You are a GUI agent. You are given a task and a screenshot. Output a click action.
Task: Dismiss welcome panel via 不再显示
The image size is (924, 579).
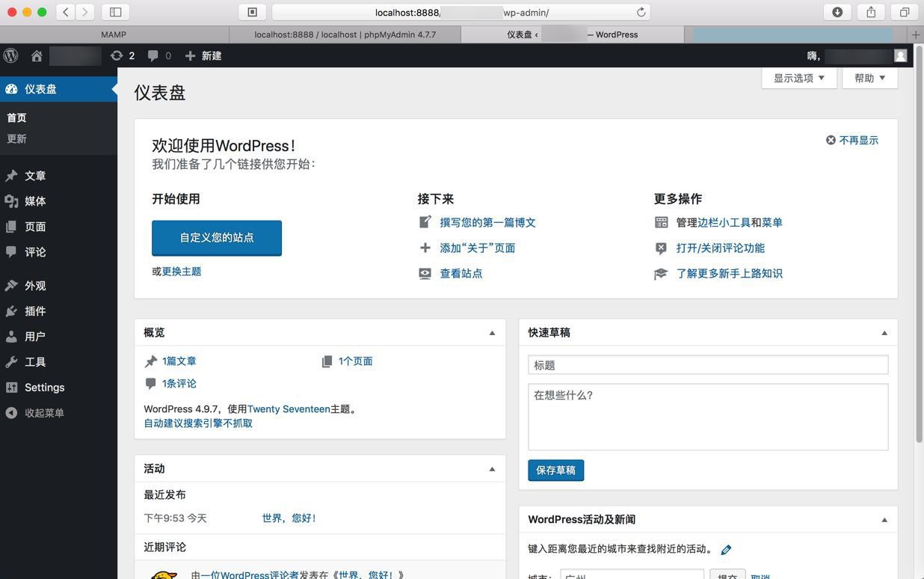[852, 140]
